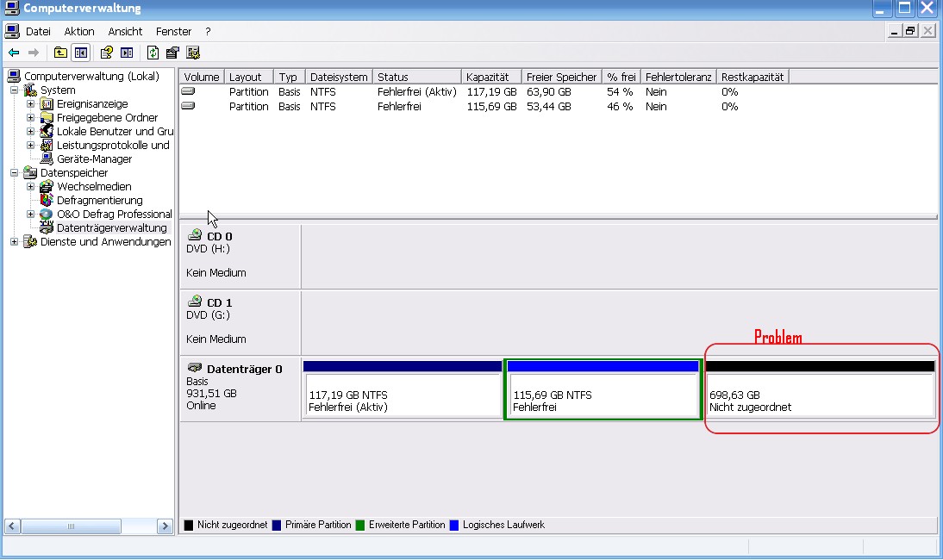
Task: Collapse the System tree node
Action: click(15, 90)
